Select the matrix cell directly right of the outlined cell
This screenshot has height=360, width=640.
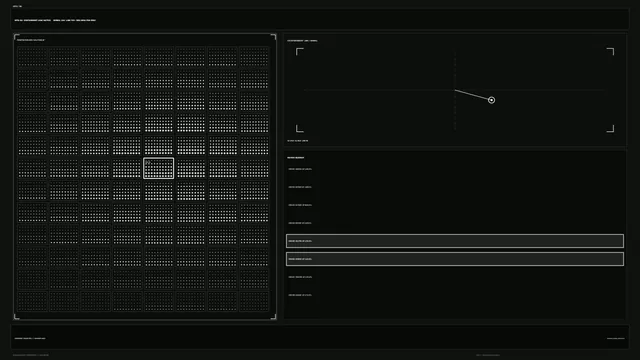[190, 168]
